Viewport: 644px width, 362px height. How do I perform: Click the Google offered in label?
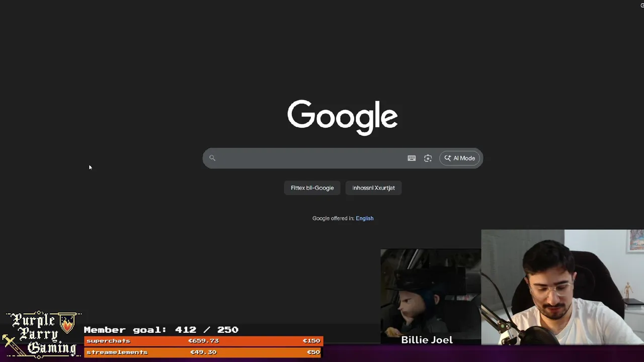(x=333, y=218)
